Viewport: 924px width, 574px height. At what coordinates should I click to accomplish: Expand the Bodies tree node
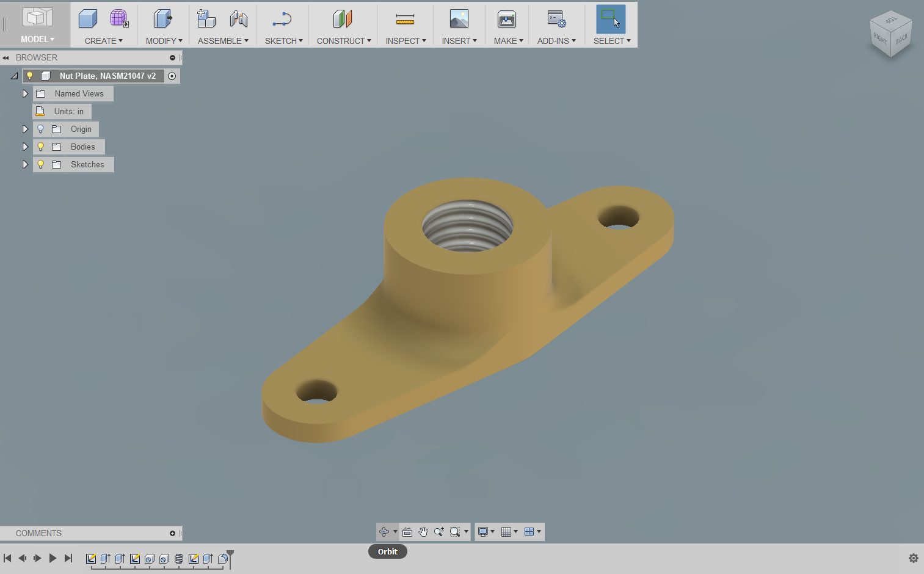(25, 147)
